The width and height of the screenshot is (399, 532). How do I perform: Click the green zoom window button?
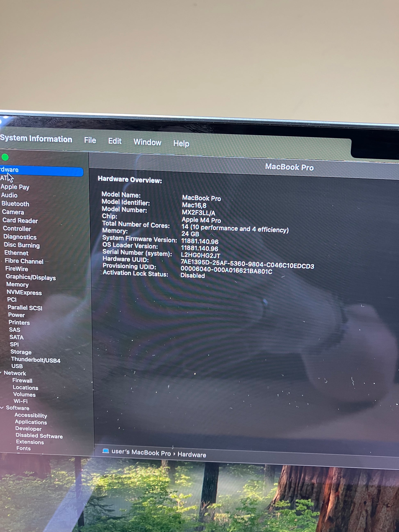tap(5, 157)
